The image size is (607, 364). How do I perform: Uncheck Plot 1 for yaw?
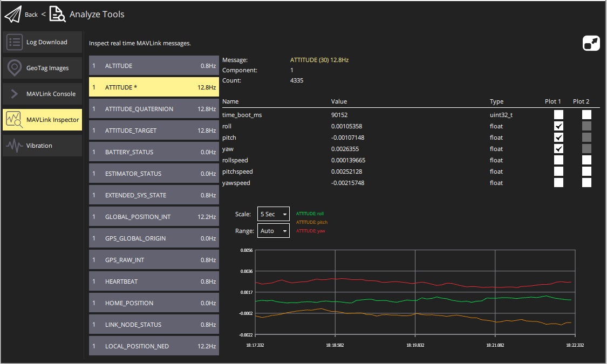click(x=558, y=148)
